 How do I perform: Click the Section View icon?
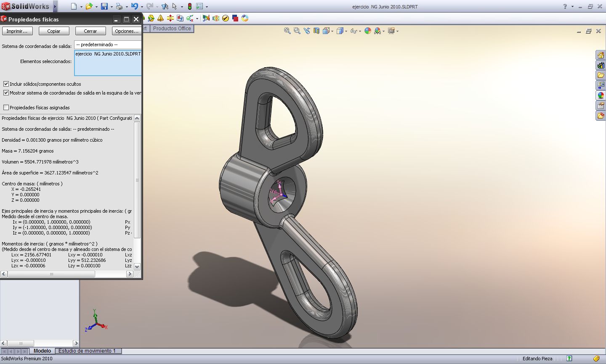[316, 31]
